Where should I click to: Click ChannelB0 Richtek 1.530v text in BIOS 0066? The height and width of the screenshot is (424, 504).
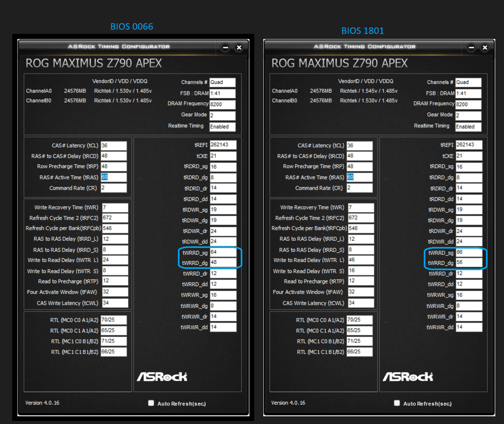click(123, 101)
